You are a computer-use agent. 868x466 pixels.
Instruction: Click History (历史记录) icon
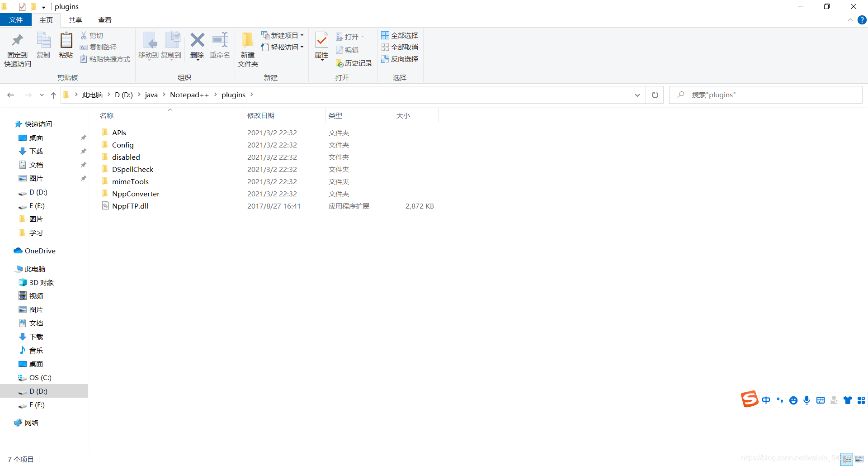coord(340,63)
